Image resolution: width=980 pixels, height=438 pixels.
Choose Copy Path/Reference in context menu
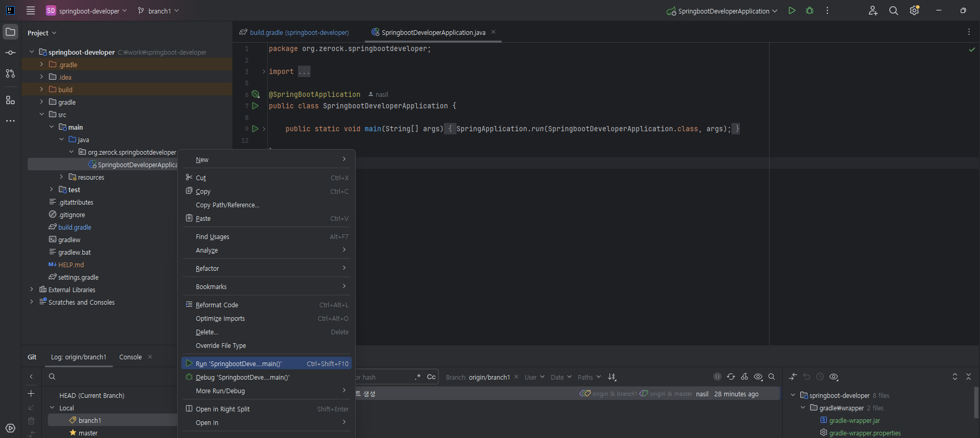pos(266,205)
